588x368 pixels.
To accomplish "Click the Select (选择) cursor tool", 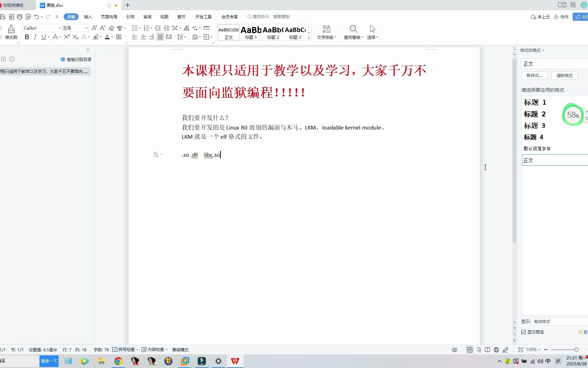I will [373, 32].
